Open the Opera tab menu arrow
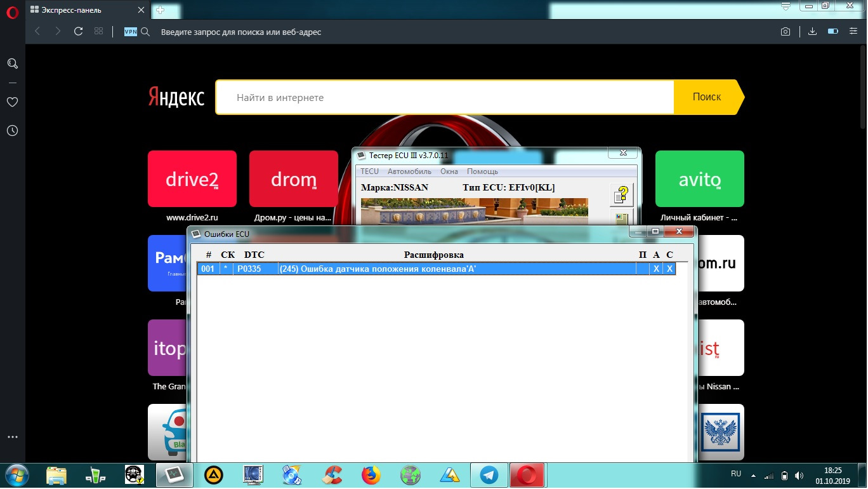The height and width of the screenshot is (489, 868). [786, 8]
